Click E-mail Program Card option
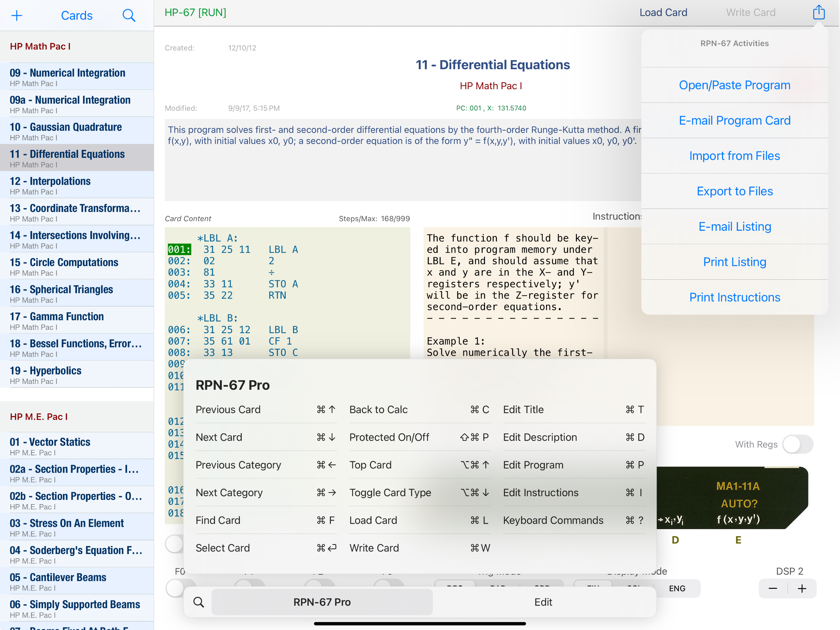Screen dimensions: 840x630 coord(734,120)
